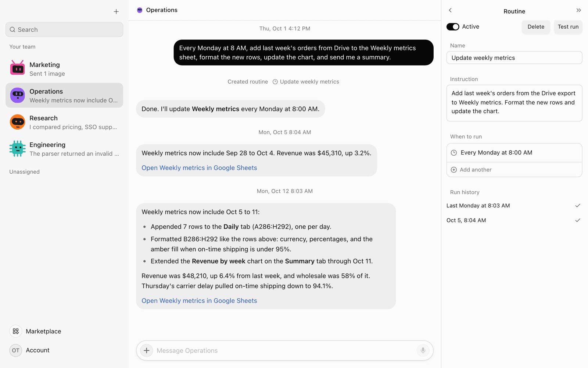588x368 pixels.
Task: Click the Mon, Oct 5 8:04 AM timestamp
Action: click(285, 132)
